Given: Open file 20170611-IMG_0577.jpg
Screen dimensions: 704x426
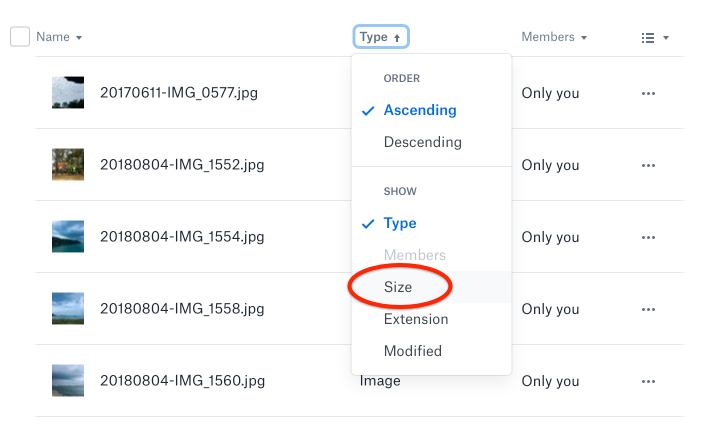Looking at the screenshot, I should tap(179, 93).
